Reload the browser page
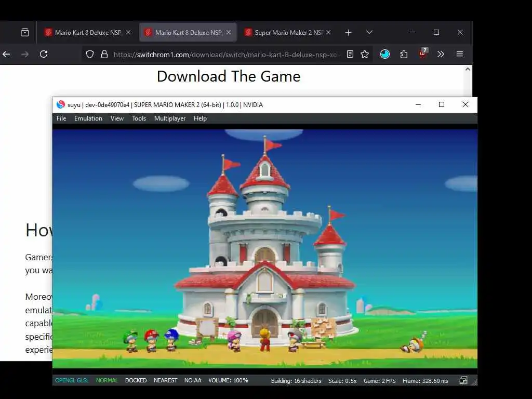The image size is (532, 399). pyautogui.click(x=44, y=54)
